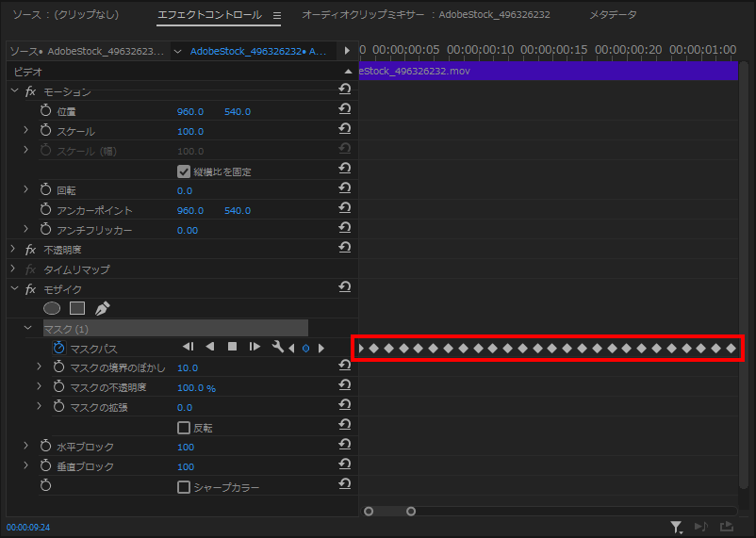Go to previous マスクパス keyframe

[291, 348]
